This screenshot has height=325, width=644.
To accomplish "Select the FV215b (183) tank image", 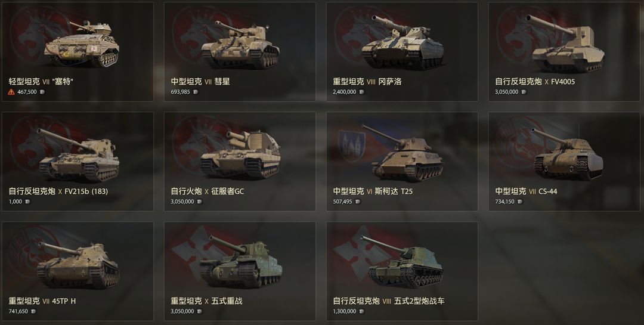I will click(79, 154).
